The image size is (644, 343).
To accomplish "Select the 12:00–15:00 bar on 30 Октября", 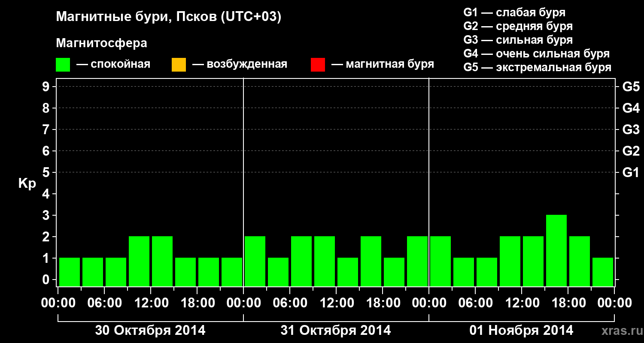I will [162, 261].
